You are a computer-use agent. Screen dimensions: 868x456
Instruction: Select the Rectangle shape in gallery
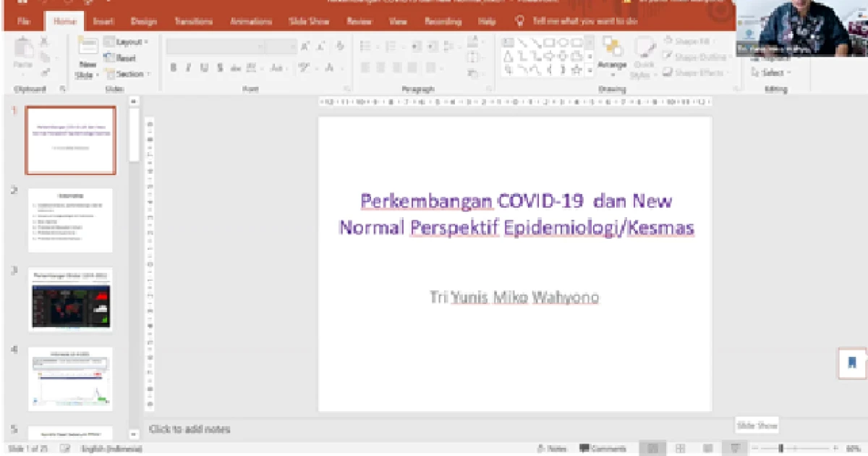(x=550, y=42)
